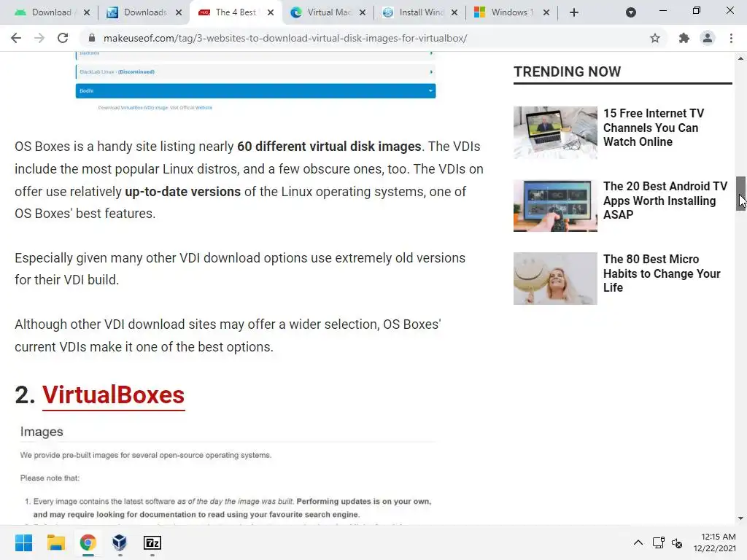Expand the BlackLab Linux row arrow
Image resolution: width=747 pixels, height=560 pixels.
point(431,72)
